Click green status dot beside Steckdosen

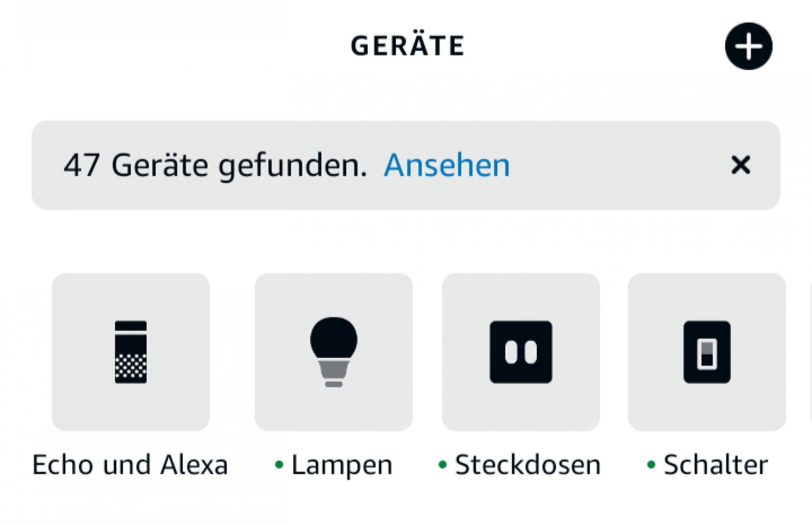443,464
